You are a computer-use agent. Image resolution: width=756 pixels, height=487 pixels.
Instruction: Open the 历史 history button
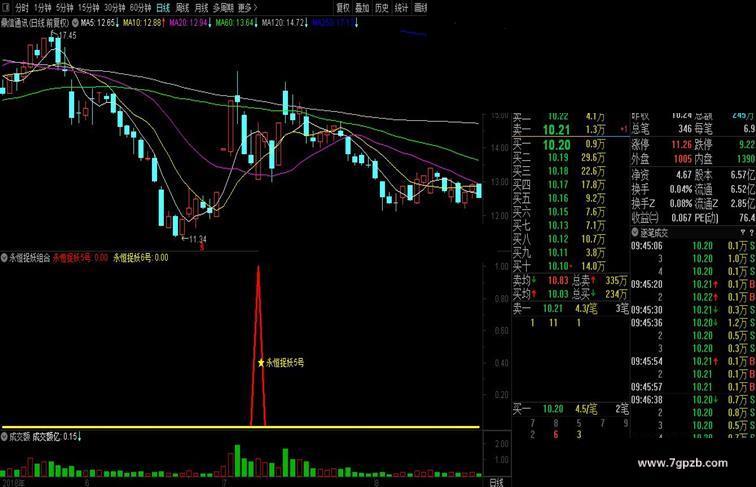pos(382,8)
